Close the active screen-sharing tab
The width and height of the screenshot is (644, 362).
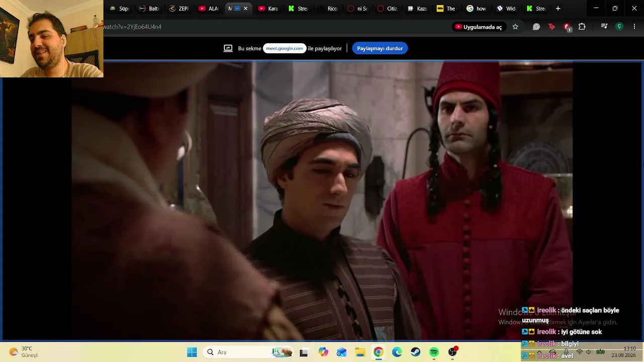tap(246, 9)
